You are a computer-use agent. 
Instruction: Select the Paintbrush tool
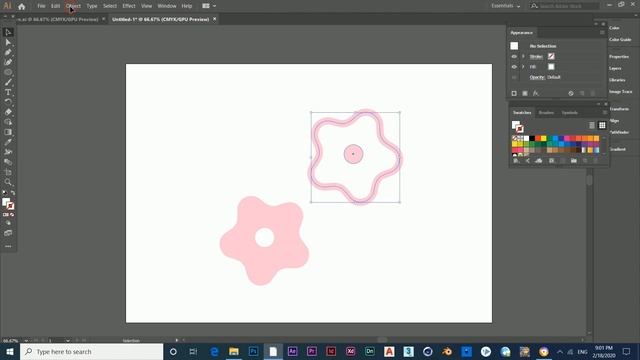click(8, 82)
